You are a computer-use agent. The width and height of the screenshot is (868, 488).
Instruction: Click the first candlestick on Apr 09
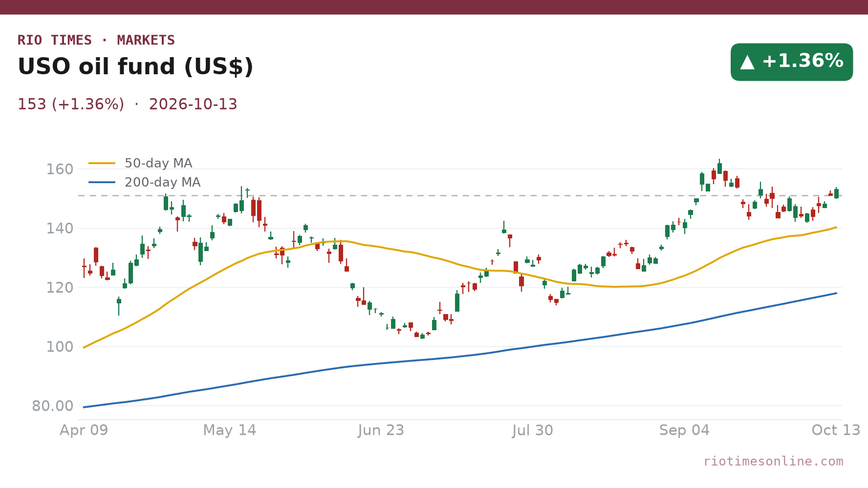pos(84,268)
